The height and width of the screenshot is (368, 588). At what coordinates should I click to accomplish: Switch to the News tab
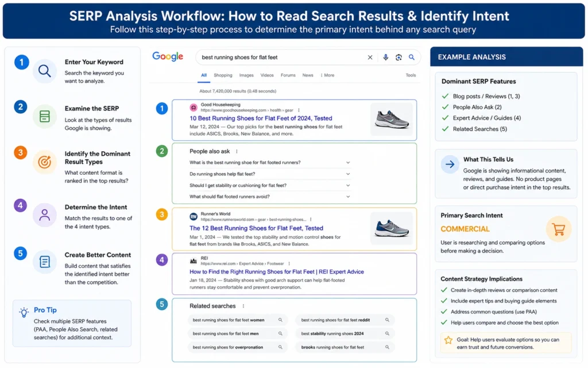308,75
